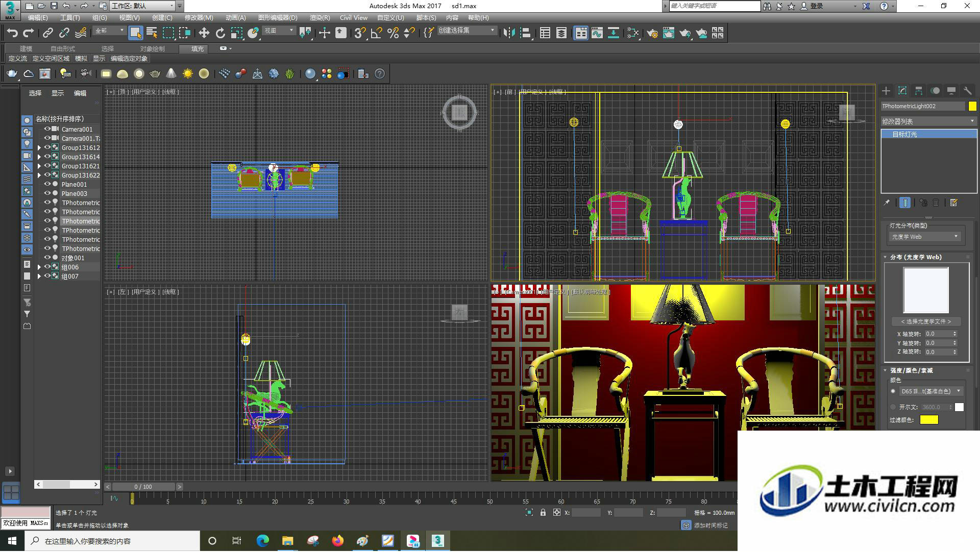Activate Select and Scale tool

(236, 33)
